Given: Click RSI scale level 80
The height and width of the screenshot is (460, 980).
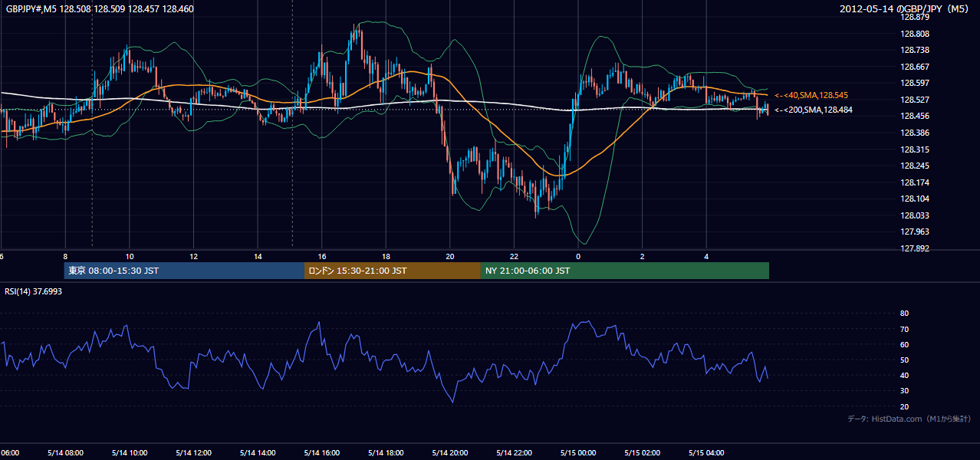Looking at the screenshot, I should click(904, 314).
